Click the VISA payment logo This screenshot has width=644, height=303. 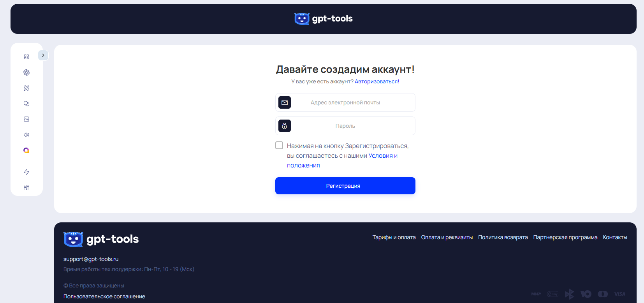620,294
